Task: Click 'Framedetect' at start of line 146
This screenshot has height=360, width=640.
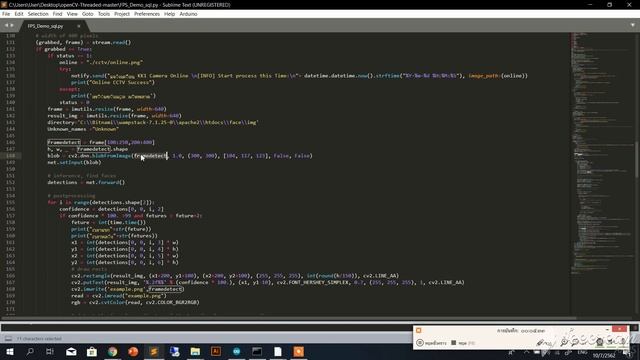Action: (64, 142)
